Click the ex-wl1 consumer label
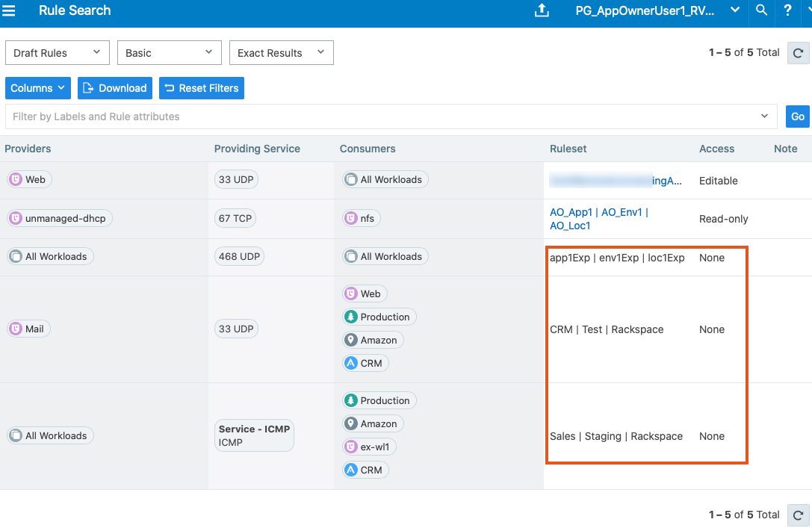The width and height of the screenshot is (812, 528). point(370,447)
